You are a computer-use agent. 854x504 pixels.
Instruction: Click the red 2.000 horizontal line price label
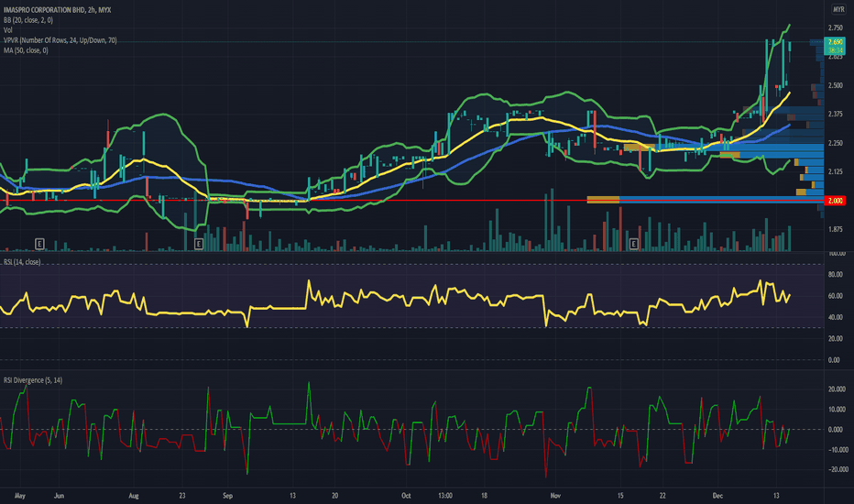pyautogui.click(x=835, y=201)
